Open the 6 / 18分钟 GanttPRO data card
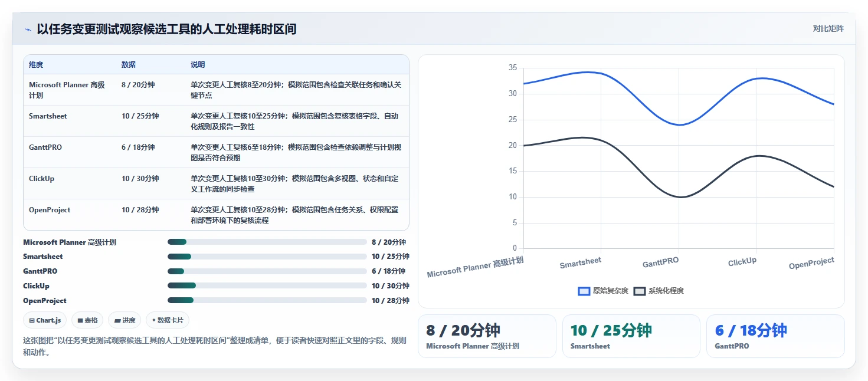This screenshot has width=868, height=381. (775, 336)
